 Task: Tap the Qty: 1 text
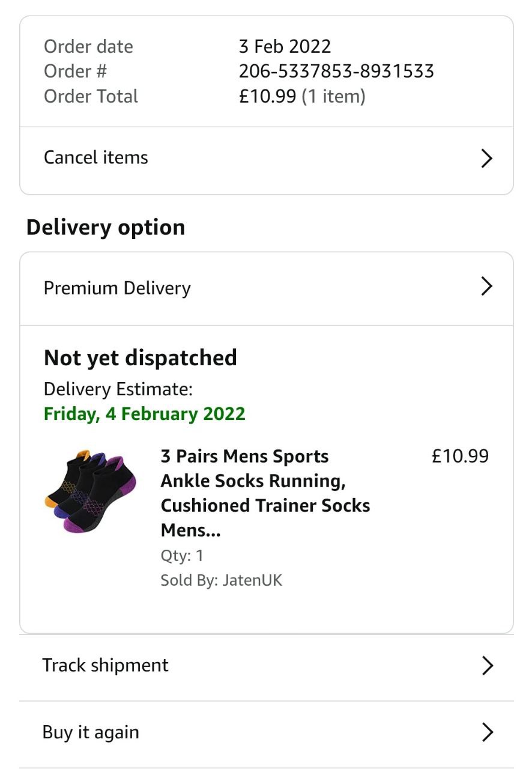(x=182, y=556)
